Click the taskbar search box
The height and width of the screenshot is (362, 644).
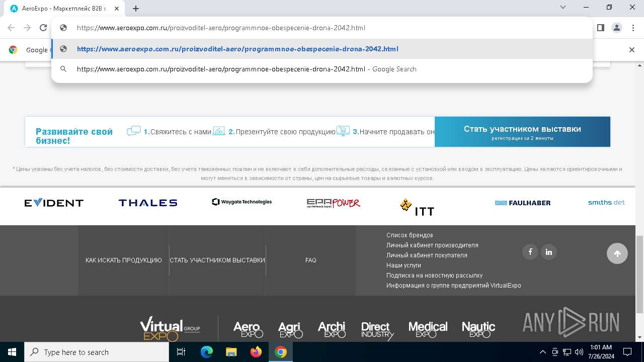[97, 352]
